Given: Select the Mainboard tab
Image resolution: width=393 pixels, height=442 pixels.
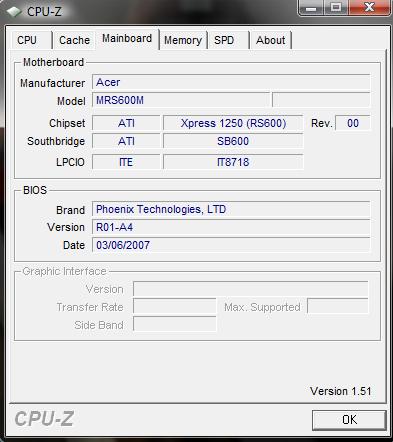Looking at the screenshot, I should (x=127, y=39).
